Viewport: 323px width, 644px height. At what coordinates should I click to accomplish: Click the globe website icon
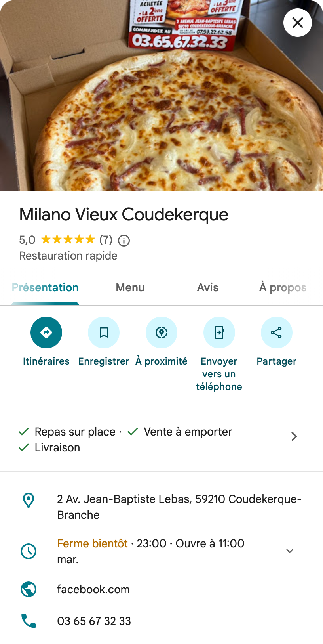coord(28,589)
